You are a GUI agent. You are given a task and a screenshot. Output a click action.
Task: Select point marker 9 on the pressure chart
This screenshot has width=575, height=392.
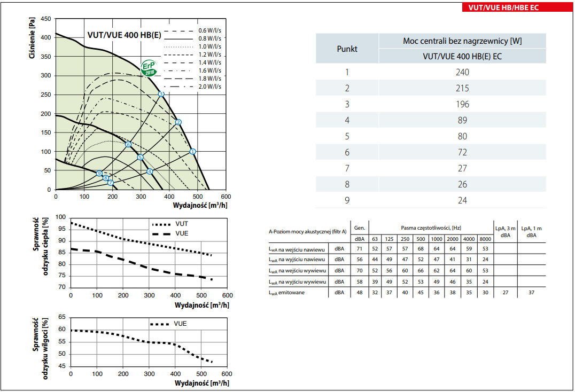point(99,173)
